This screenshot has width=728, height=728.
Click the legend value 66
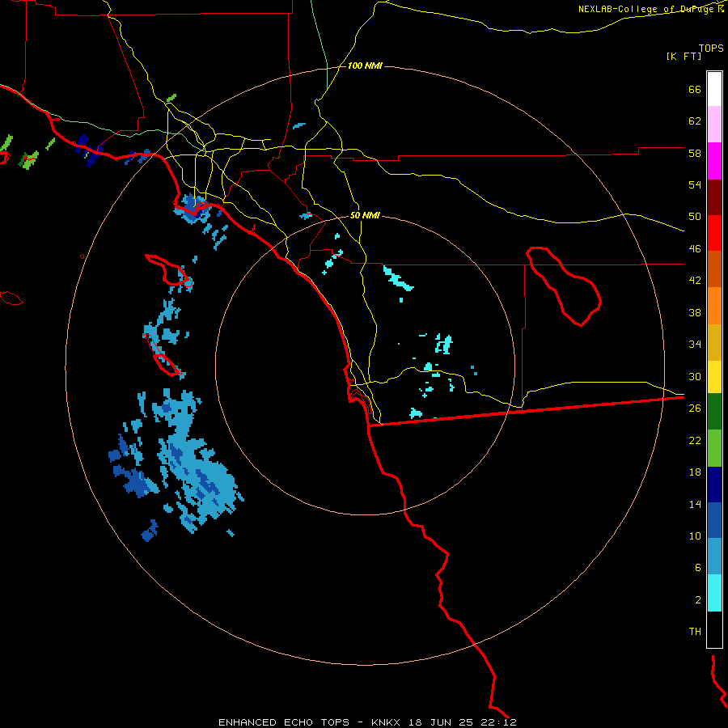(x=695, y=89)
